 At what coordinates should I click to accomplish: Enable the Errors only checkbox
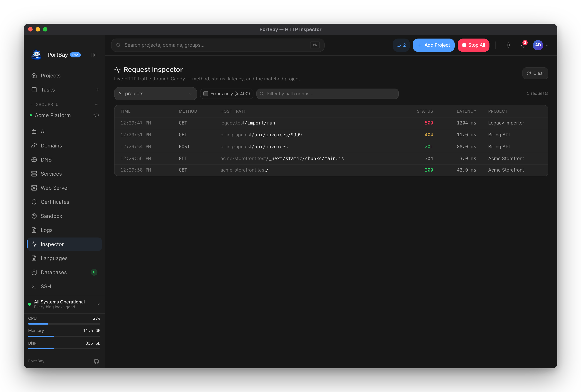point(206,94)
